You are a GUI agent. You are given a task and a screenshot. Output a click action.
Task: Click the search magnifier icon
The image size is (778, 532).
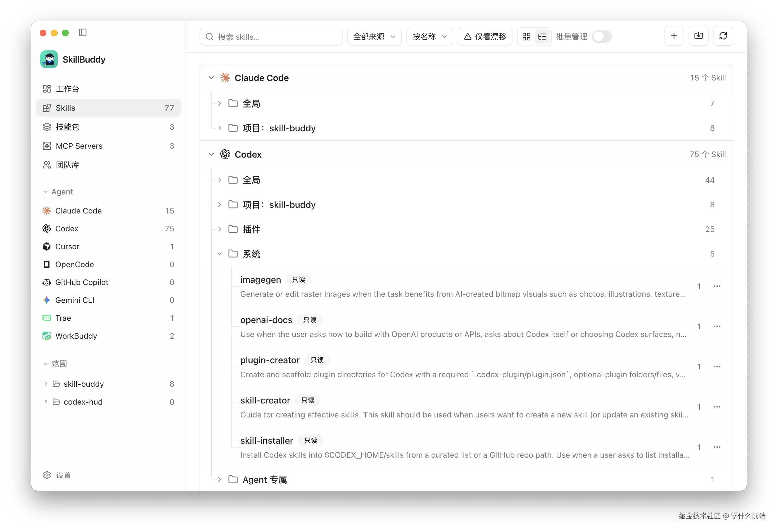click(x=210, y=37)
